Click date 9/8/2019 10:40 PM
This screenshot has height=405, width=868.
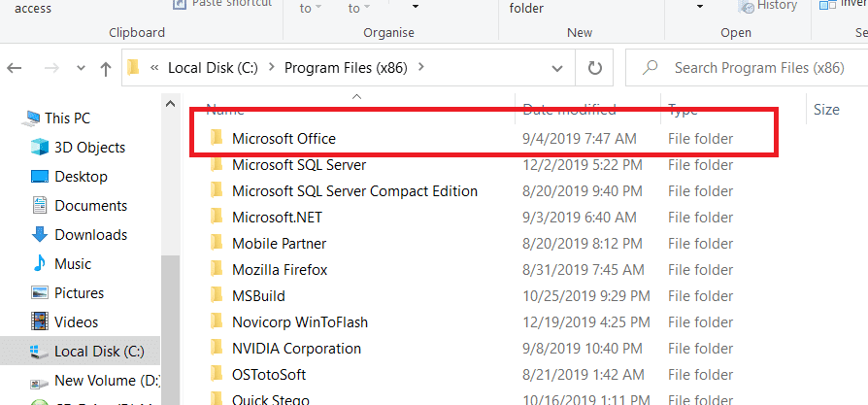[x=583, y=349]
